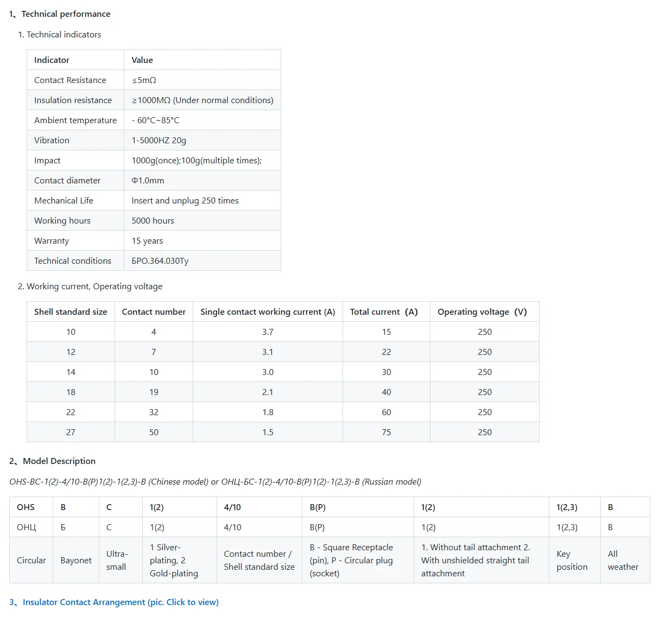Click the Mechanical Life value cell
672x617 pixels.
coord(202,200)
